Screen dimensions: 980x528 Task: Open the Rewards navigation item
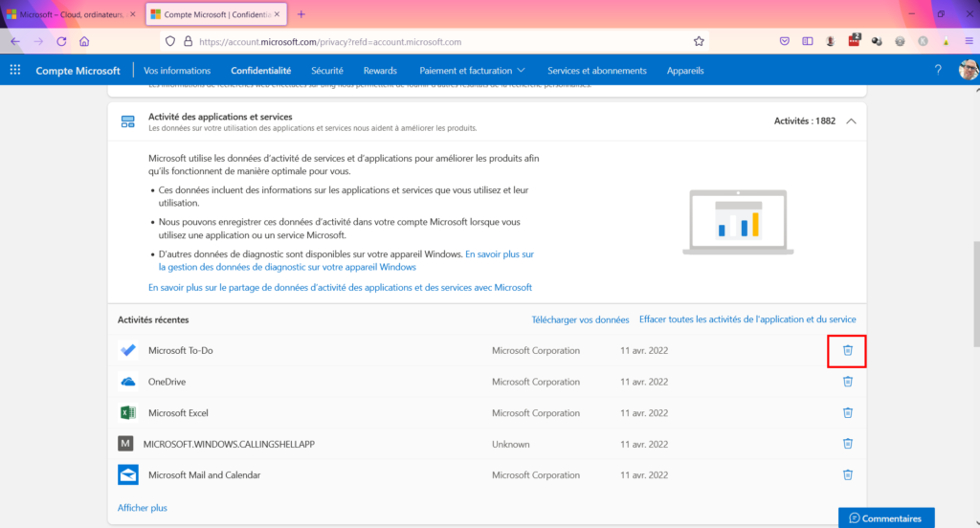(380, 71)
